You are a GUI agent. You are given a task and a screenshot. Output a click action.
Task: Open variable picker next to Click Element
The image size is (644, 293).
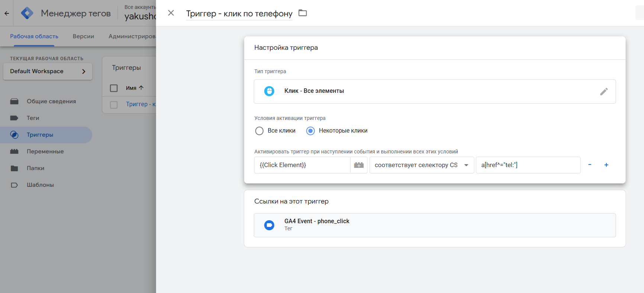pos(359,165)
